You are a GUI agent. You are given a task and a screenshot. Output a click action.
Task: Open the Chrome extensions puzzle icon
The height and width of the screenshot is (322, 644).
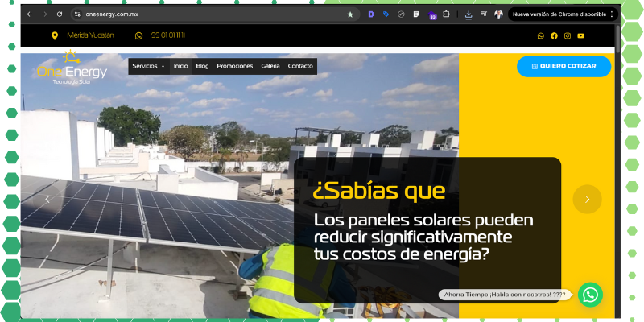[445, 14]
